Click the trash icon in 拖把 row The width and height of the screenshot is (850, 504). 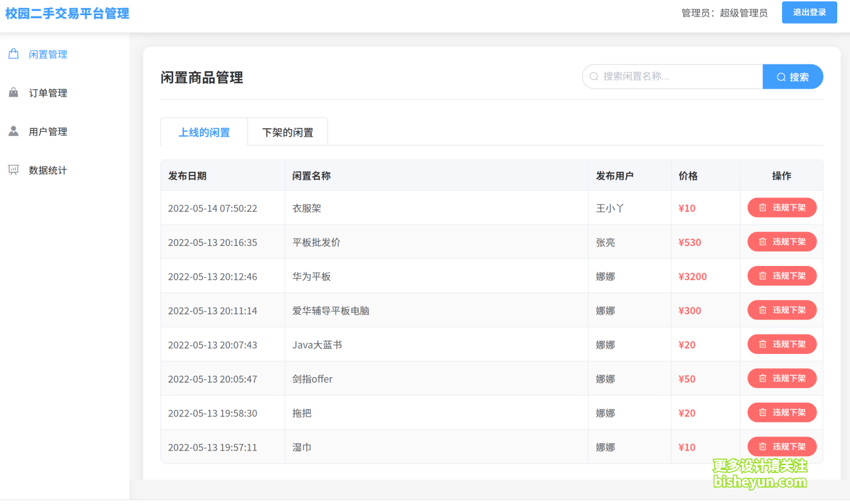[763, 412]
